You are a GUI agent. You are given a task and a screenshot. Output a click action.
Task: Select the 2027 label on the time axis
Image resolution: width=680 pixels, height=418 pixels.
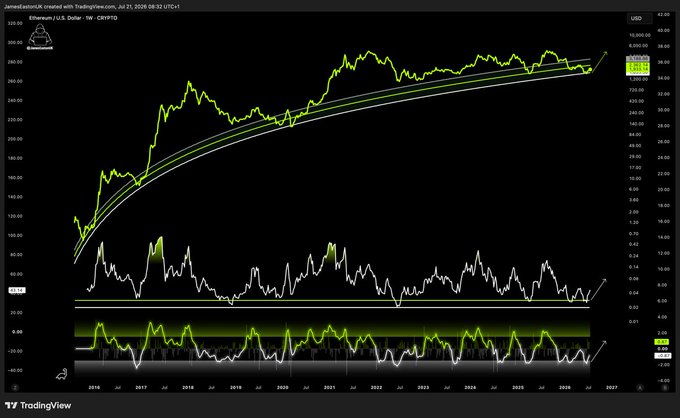click(x=611, y=387)
